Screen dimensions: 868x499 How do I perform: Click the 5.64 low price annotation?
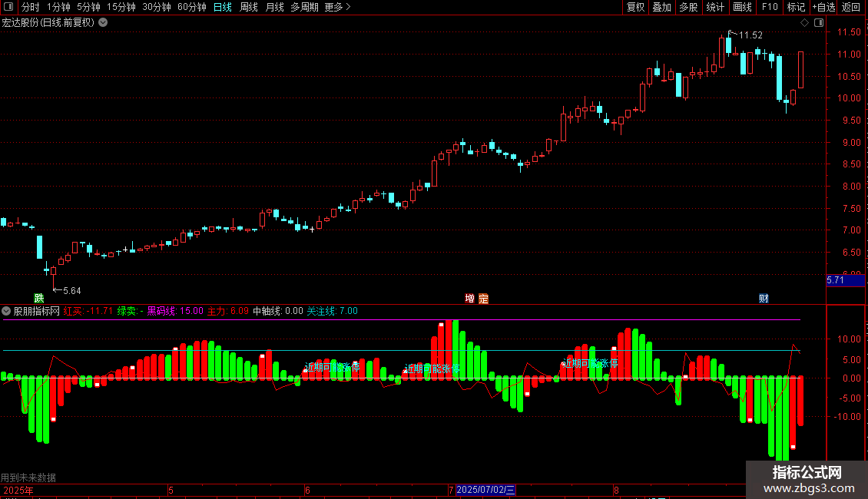(x=71, y=290)
